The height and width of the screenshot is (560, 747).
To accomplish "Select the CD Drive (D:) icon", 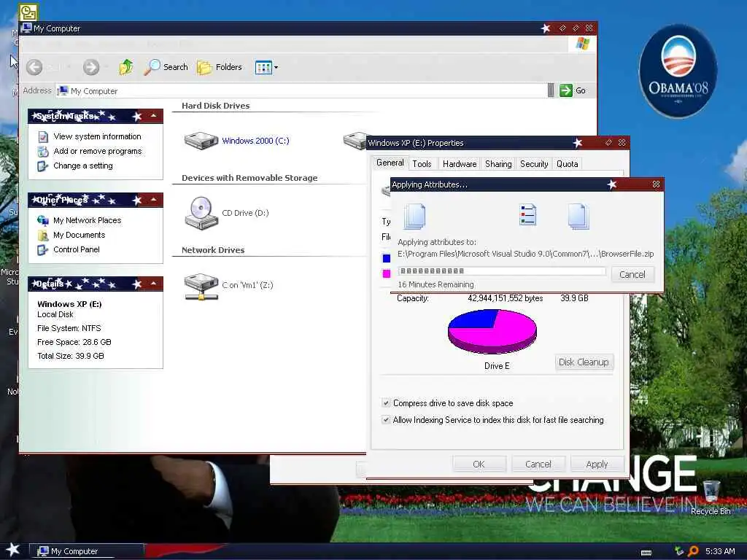I will click(201, 213).
